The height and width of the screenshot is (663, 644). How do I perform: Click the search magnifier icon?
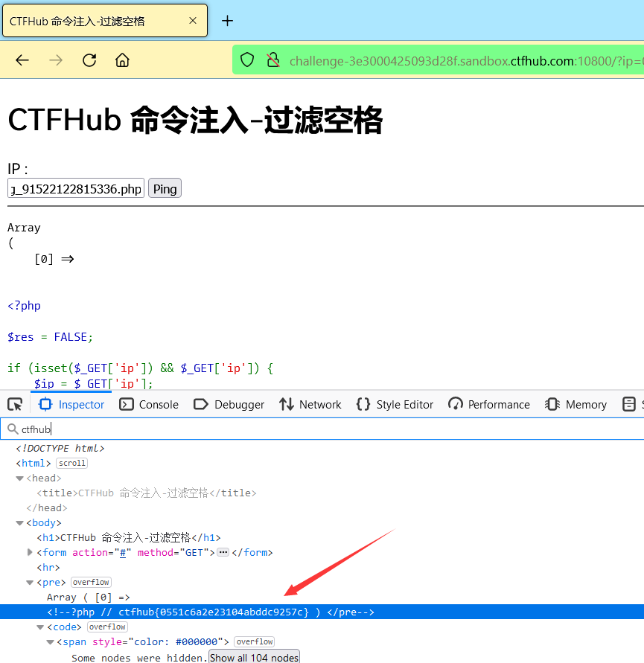click(x=13, y=429)
